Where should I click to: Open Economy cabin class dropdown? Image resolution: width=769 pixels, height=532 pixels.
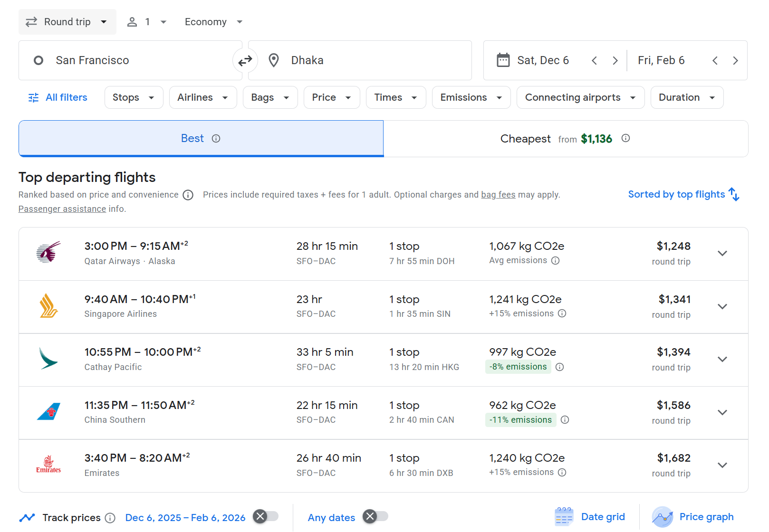[214, 22]
